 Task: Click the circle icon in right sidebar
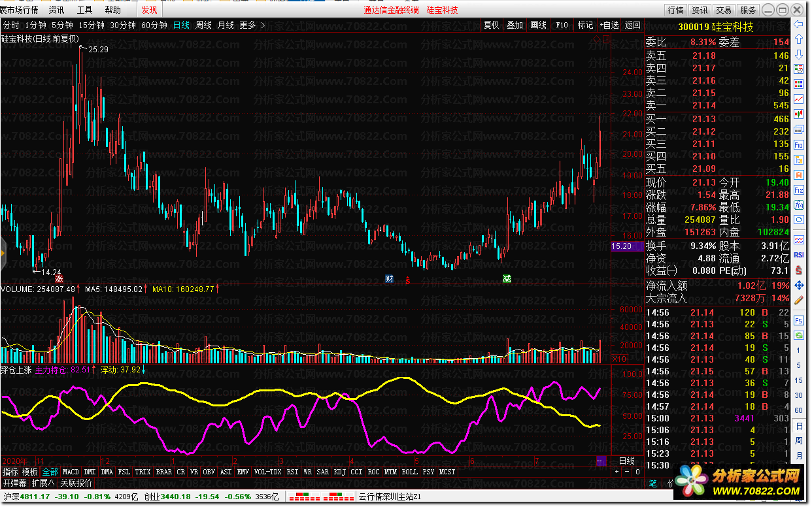[798, 219]
